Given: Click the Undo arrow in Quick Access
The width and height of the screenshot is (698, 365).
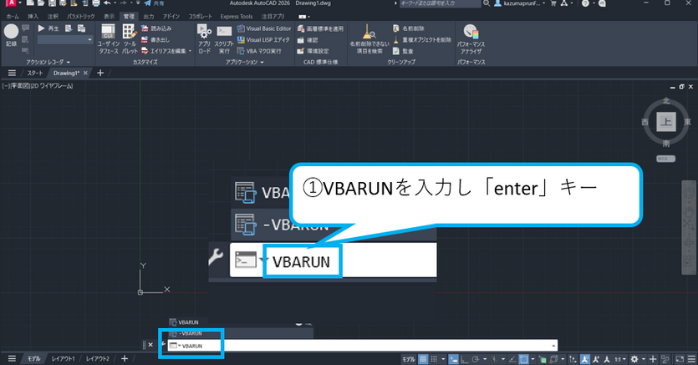Looking at the screenshot, I should tap(107, 3).
